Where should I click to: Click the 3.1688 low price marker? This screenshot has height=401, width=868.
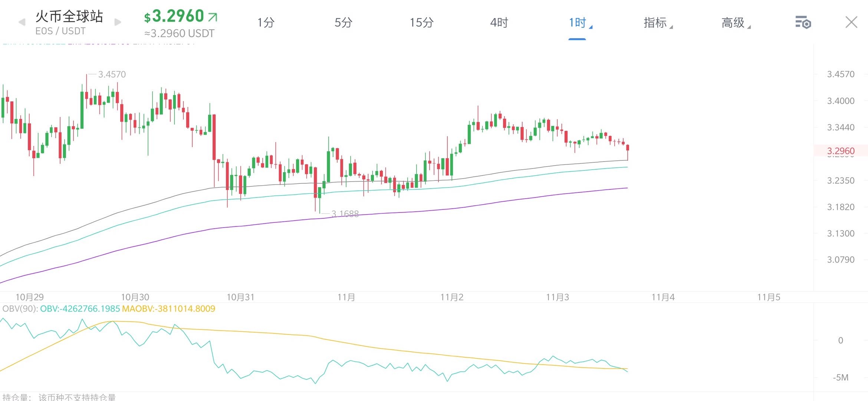(x=345, y=213)
